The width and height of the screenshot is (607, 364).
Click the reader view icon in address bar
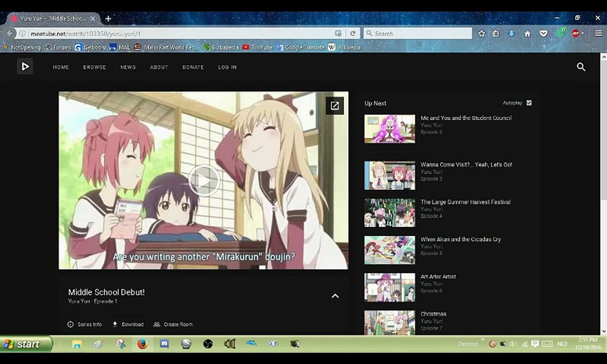[x=338, y=33]
